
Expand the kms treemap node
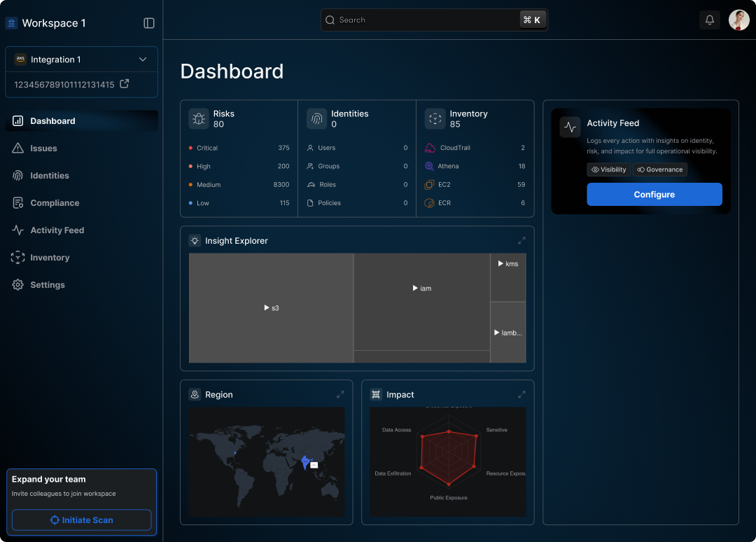507,264
